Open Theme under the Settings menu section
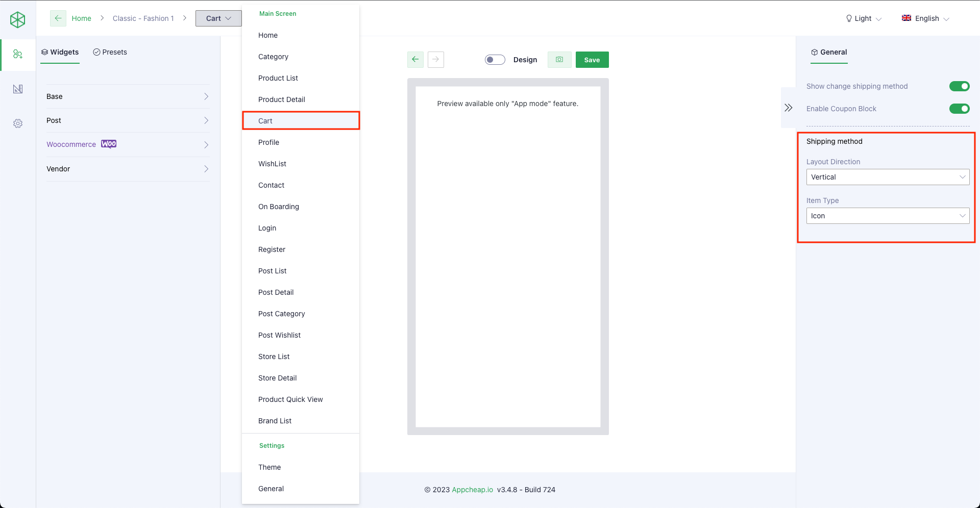This screenshot has width=980, height=508. pos(269,467)
